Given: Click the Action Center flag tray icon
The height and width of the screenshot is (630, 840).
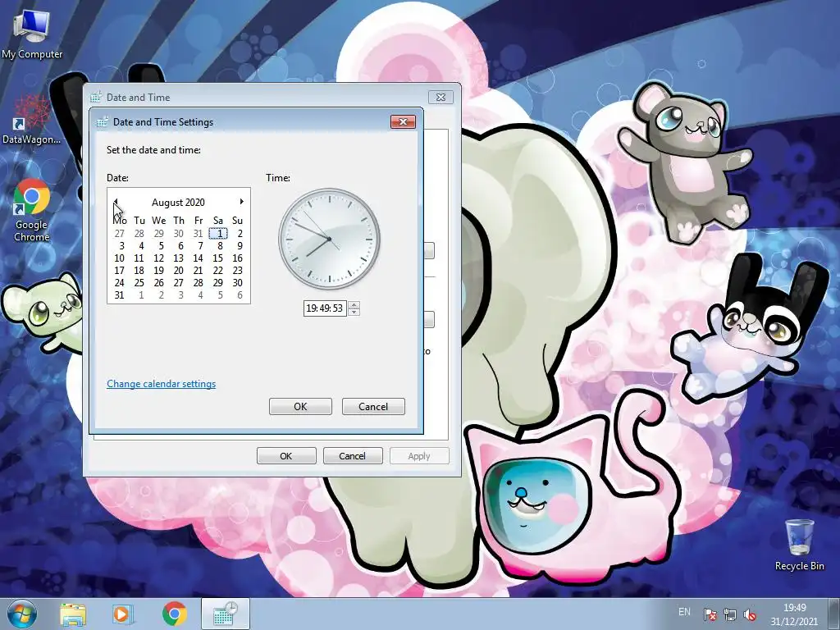Looking at the screenshot, I should pyautogui.click(x=710, y=614).
